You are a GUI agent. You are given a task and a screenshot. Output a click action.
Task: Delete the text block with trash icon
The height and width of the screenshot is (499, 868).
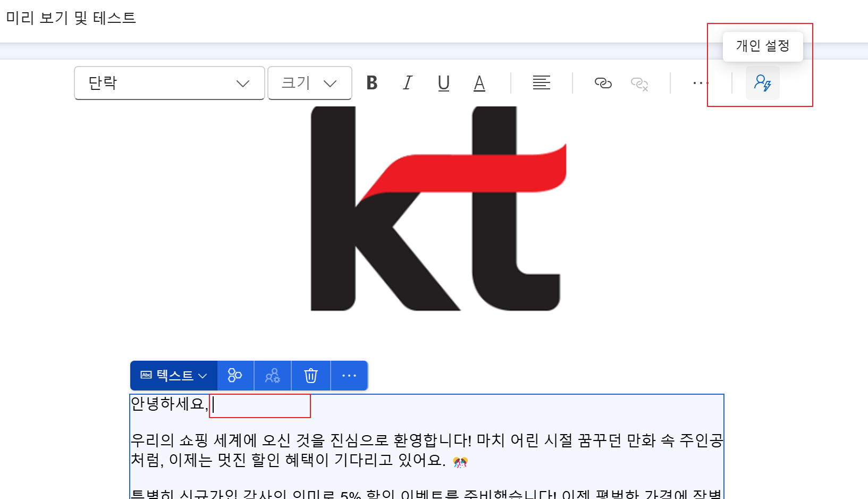click(x=311, y=376)
